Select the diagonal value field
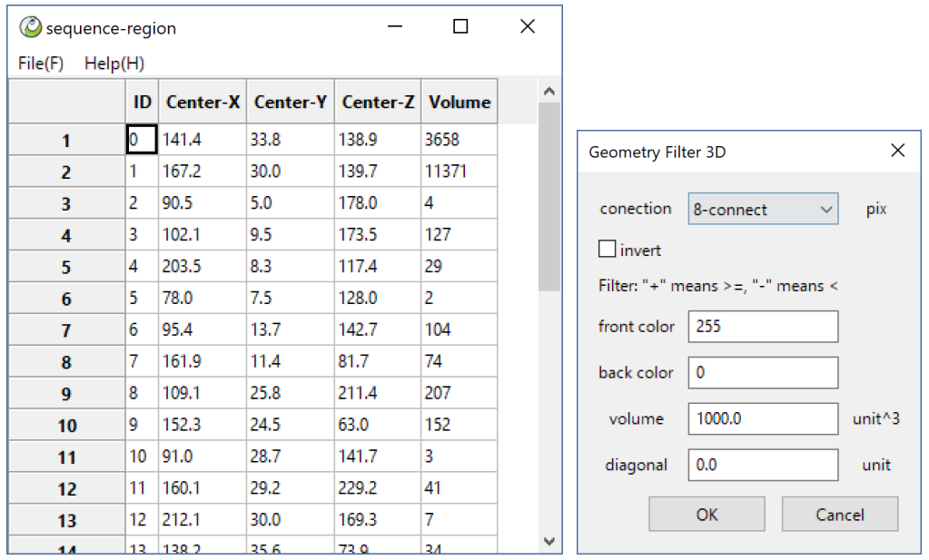The image size is (929, 560). coord(763,465)
